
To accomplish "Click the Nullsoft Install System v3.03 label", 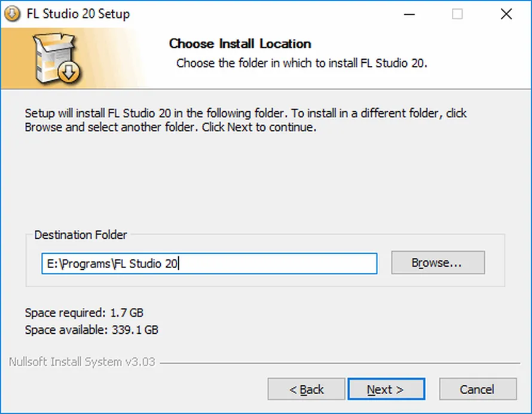I will click(82, 362).
